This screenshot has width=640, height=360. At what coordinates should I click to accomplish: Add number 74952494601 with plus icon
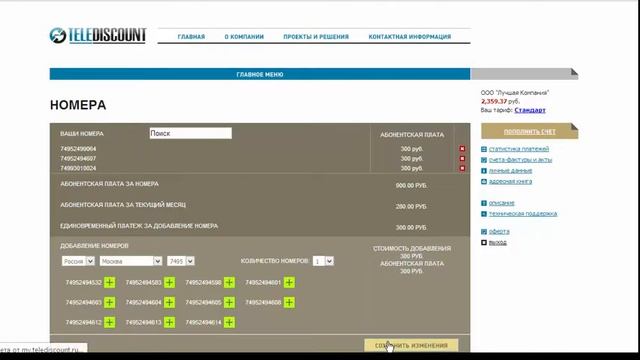(x=289, y=282)
